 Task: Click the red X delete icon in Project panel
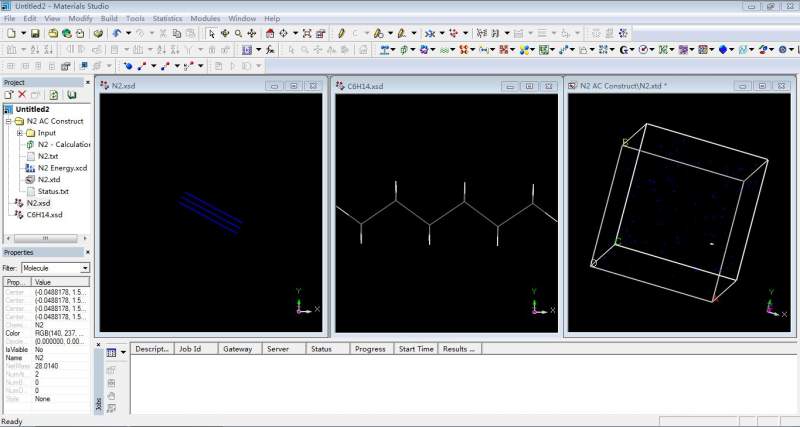coord(22,94)
